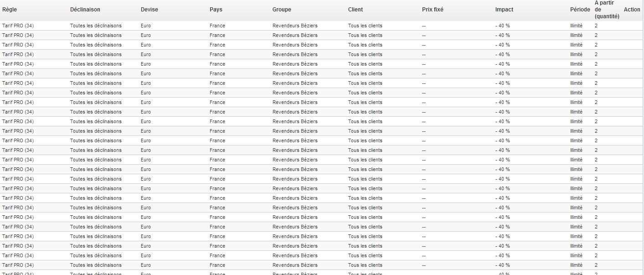Click the Groupe column header
The width and height of the screenshot is (644, 275).
(282, 10)
